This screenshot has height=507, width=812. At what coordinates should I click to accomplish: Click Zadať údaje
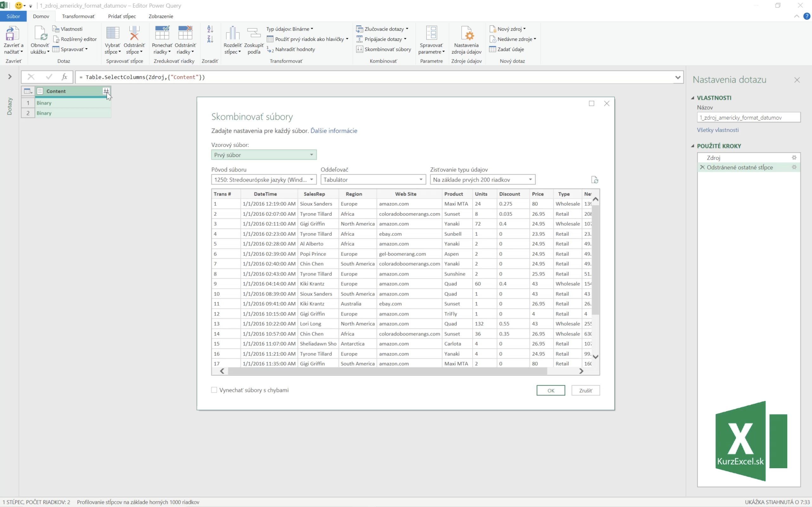pos(506,49)
